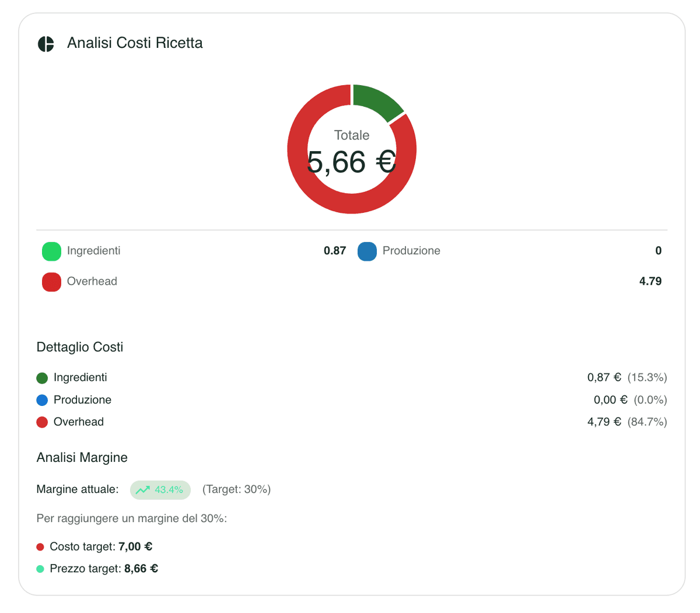Toggle the Ingredienti series in the legend

point(93,251)
